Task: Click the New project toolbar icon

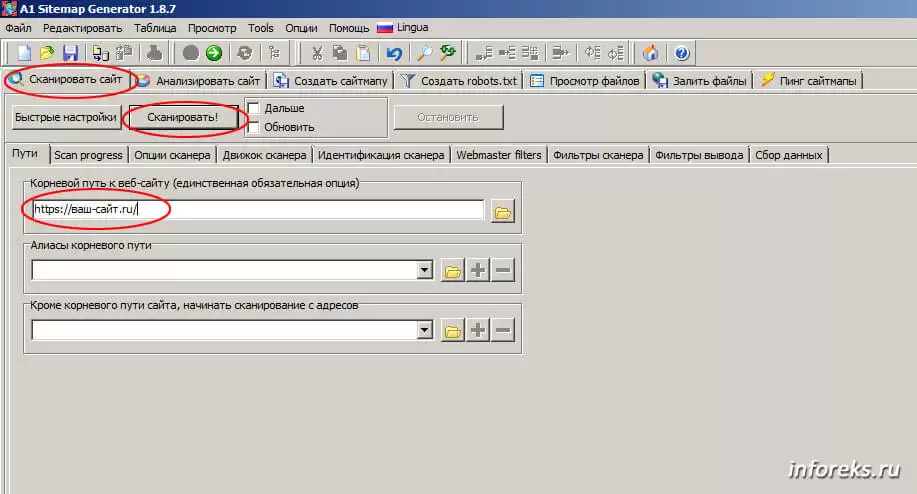Action: pos(24,53)
